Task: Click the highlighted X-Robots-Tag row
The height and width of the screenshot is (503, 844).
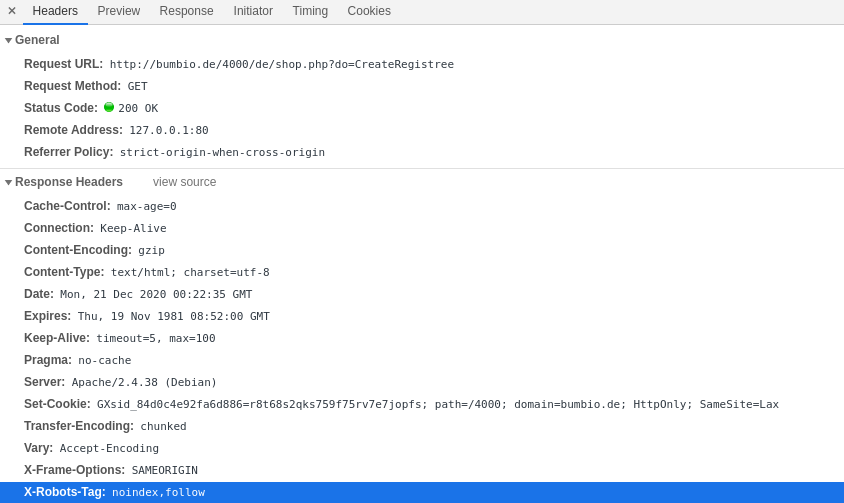Action: pos(422,492)
